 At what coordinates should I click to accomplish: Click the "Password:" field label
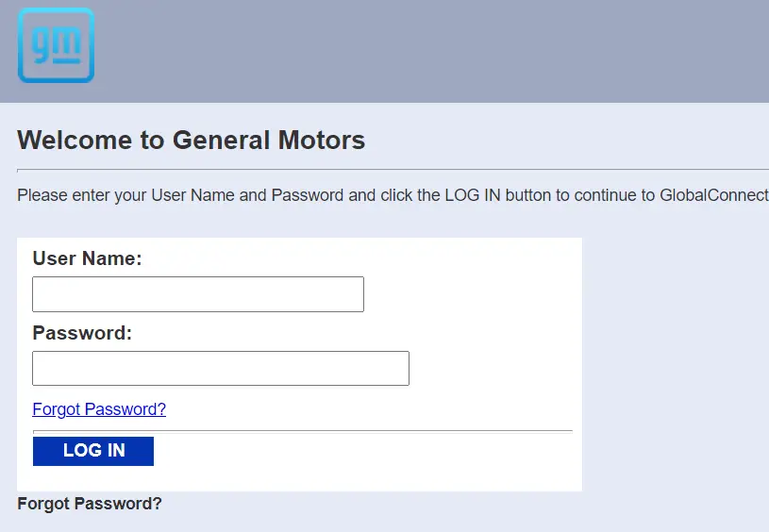click(82, 333)
